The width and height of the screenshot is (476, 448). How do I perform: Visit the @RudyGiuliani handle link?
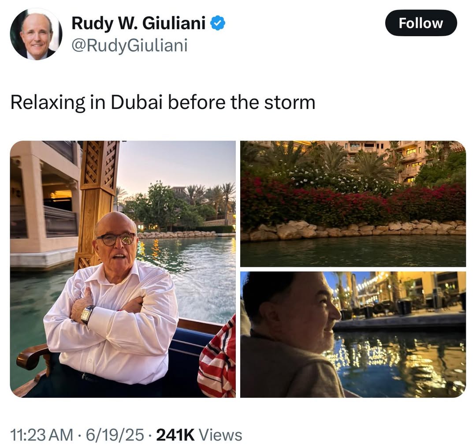pos(130,45)
